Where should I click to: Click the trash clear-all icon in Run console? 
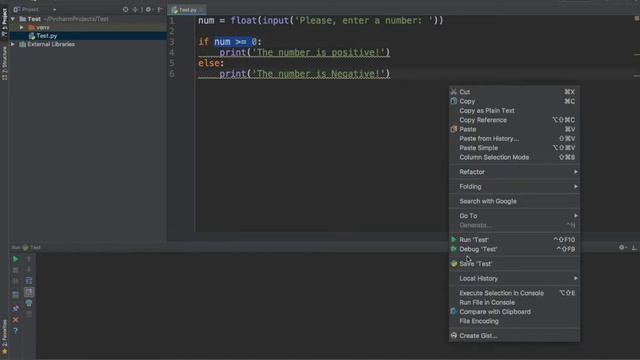(29, 314)
